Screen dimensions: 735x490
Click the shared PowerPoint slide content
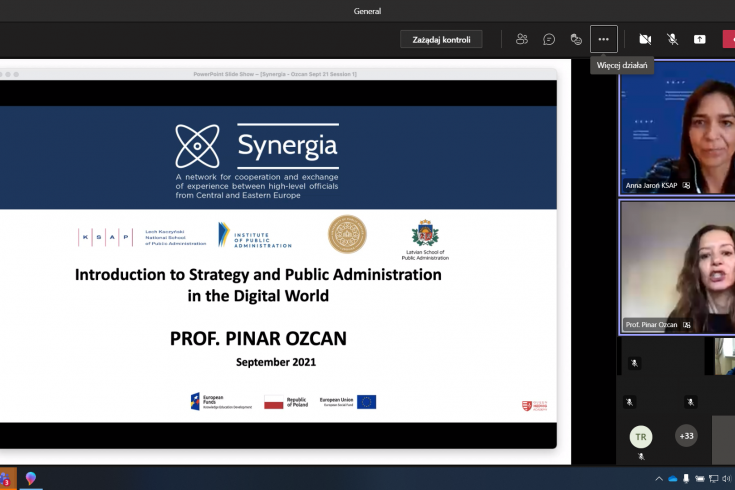[x=277, y=260]
